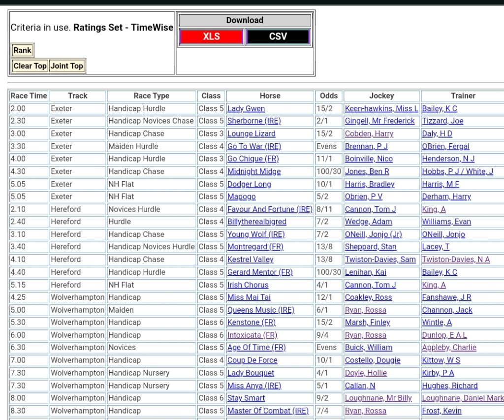The image size is (504, 420).
Task: Open Midnight Midge horse page
Action: click(x=254, y=172)
